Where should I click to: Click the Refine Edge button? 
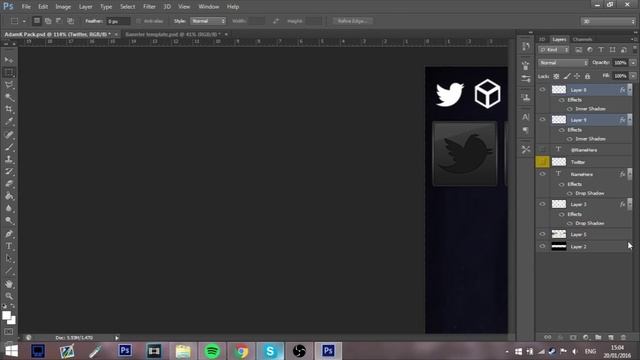pos(352,21)
